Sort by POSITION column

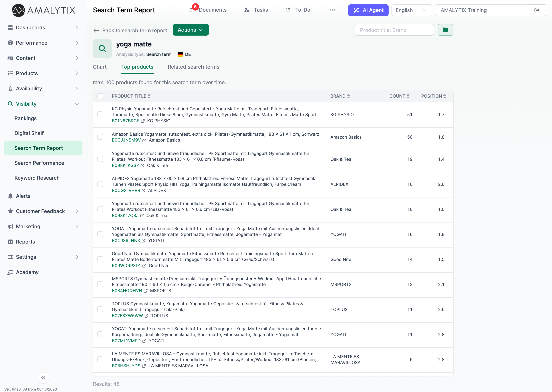(434, 96)
